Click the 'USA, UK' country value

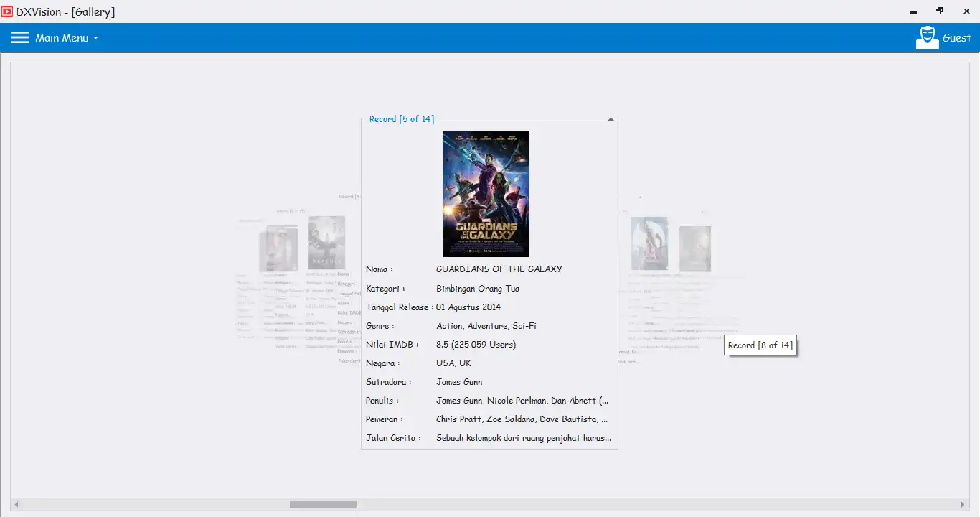tap(453, 363)
